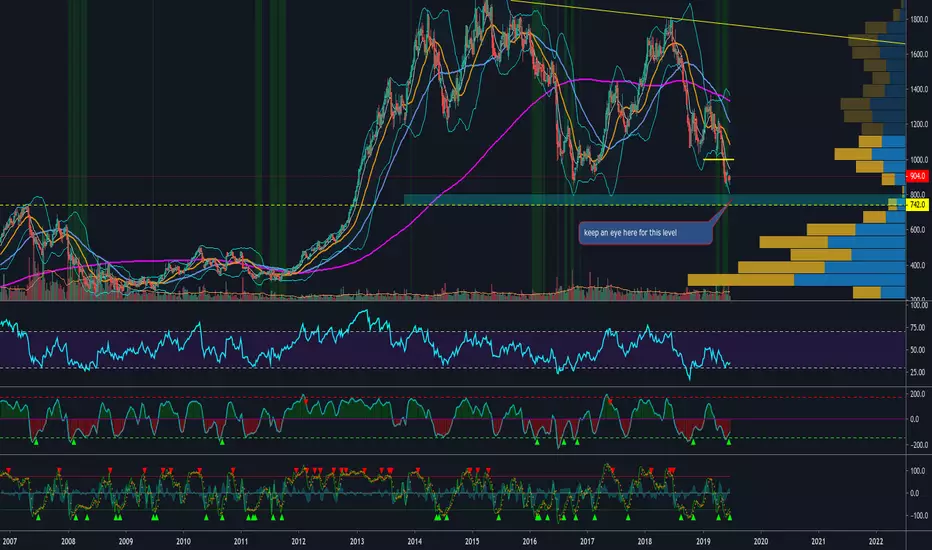Click the 50.00 level on the RSI scale
932x550 pixels.
[918, 350]
